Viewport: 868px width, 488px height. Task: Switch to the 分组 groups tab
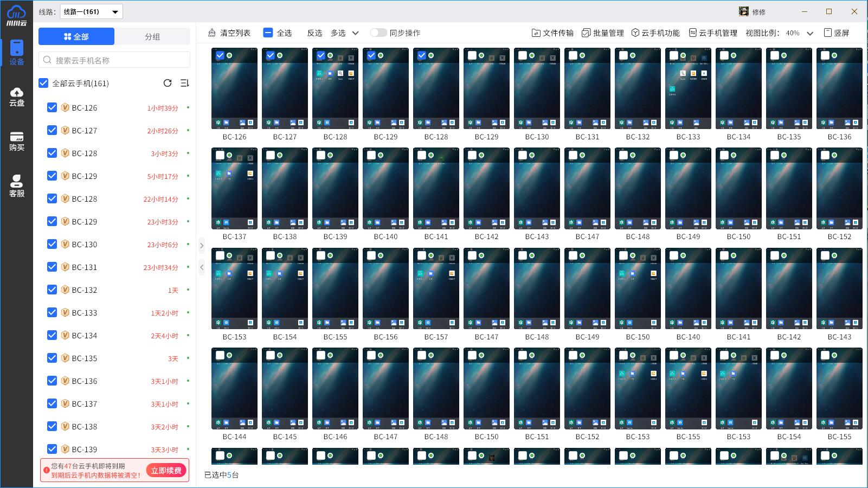click(153, 36)
